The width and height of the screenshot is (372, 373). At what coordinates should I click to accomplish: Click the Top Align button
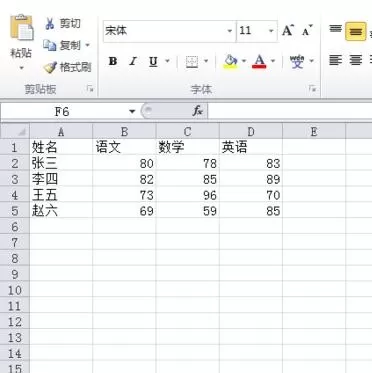pos(336,30)
